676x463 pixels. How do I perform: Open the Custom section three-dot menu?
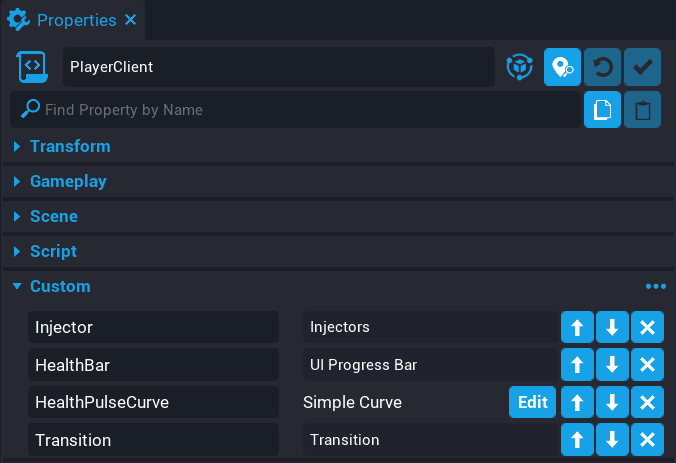655,287
